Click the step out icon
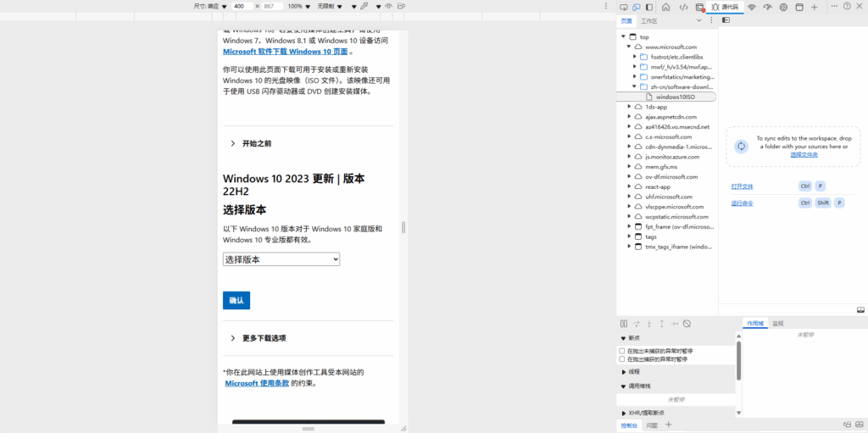The image size is (868, 433). coord(661,324)
